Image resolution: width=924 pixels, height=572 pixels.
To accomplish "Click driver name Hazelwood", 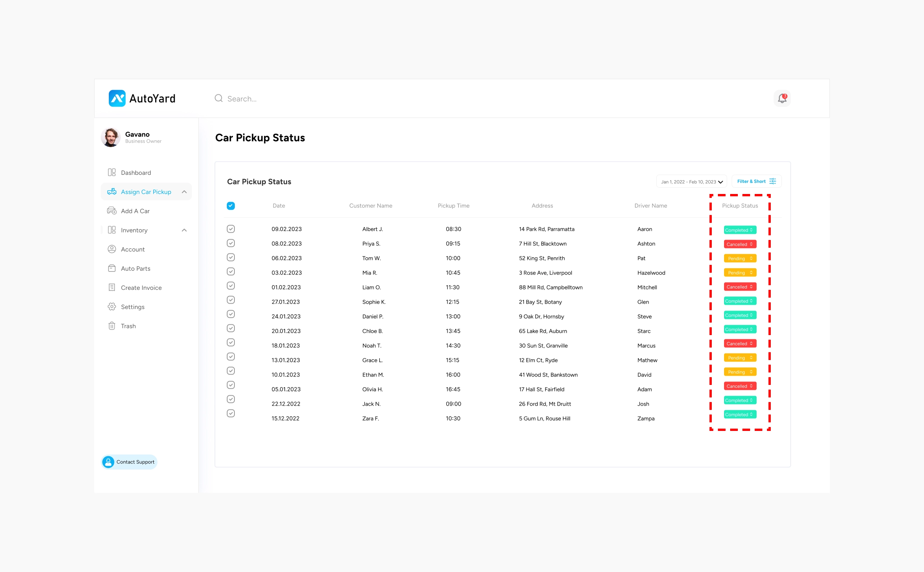I will click(651, 273).
